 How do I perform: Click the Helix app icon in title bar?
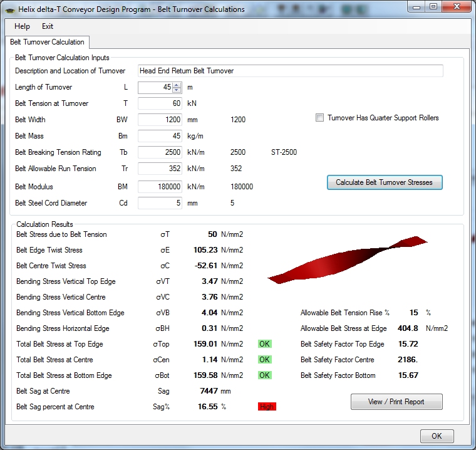[9, 9]
